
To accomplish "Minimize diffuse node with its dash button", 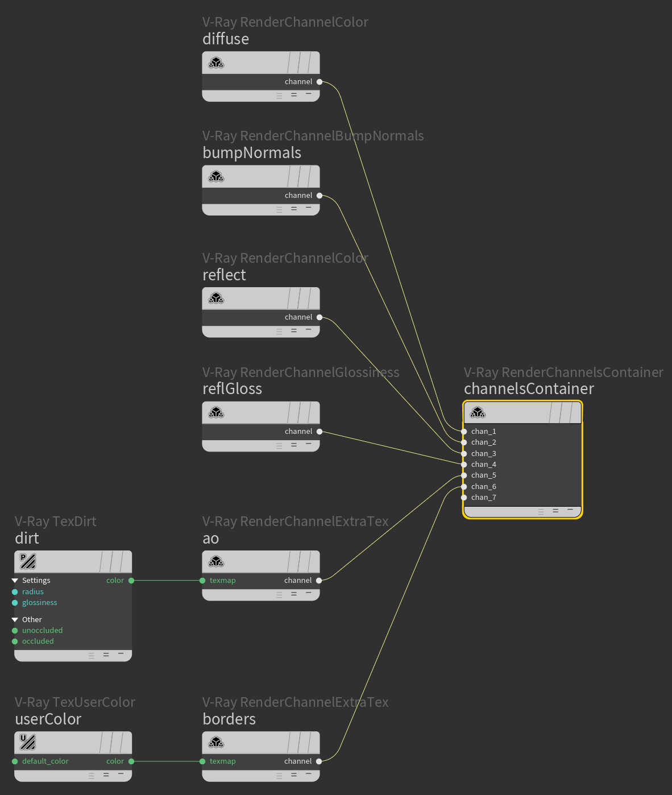I will (309, 94).
